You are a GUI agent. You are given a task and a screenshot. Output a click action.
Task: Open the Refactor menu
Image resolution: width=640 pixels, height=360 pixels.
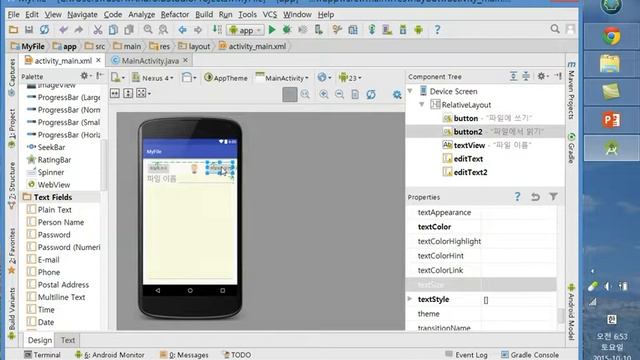175,14
